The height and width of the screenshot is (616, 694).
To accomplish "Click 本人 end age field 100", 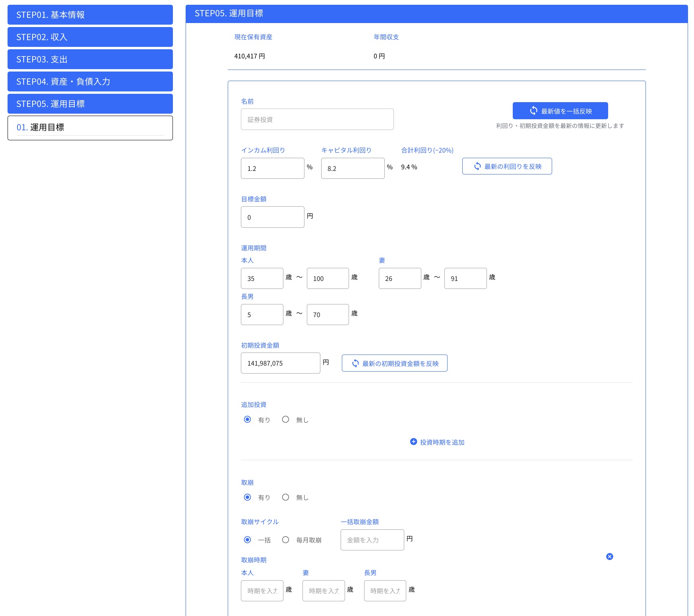I will [x=328, y=278].
